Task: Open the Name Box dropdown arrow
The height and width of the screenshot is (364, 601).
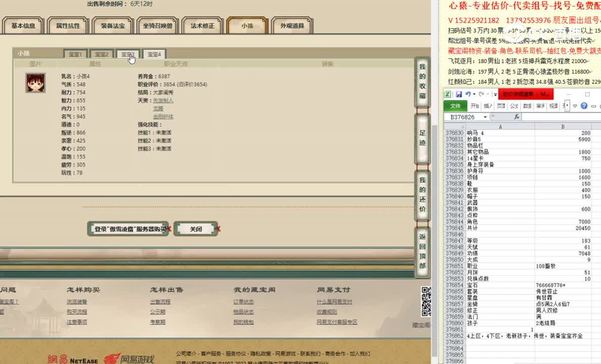Action: [485, 116]
